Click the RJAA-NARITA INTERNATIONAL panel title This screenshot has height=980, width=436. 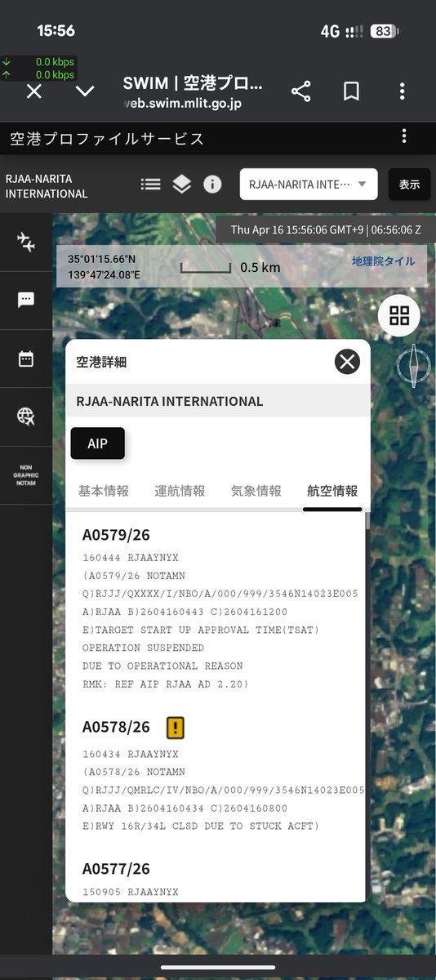(170, 401)
